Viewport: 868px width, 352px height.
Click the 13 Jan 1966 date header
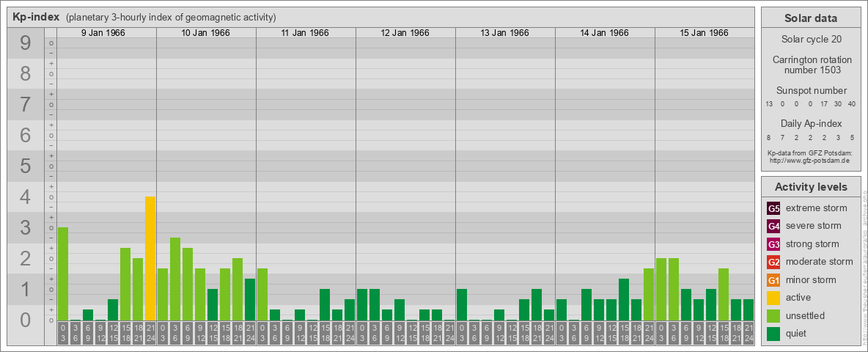[x=504, y=33]
